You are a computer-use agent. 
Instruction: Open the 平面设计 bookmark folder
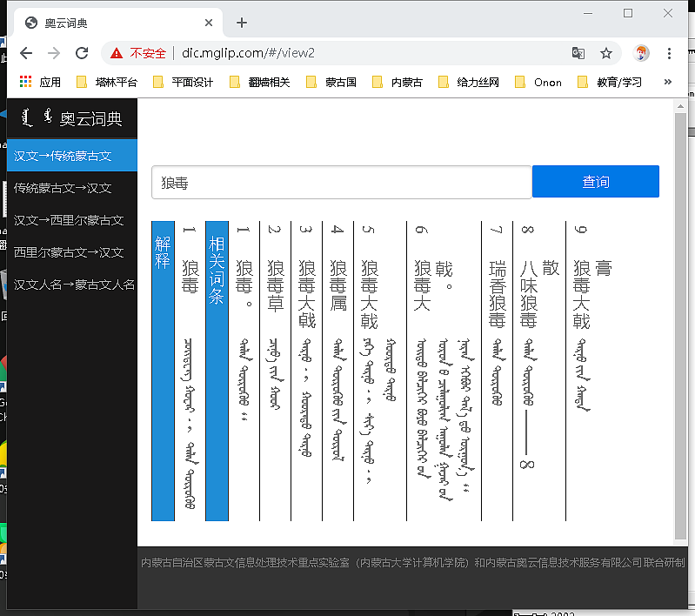[x=183, y=82]
